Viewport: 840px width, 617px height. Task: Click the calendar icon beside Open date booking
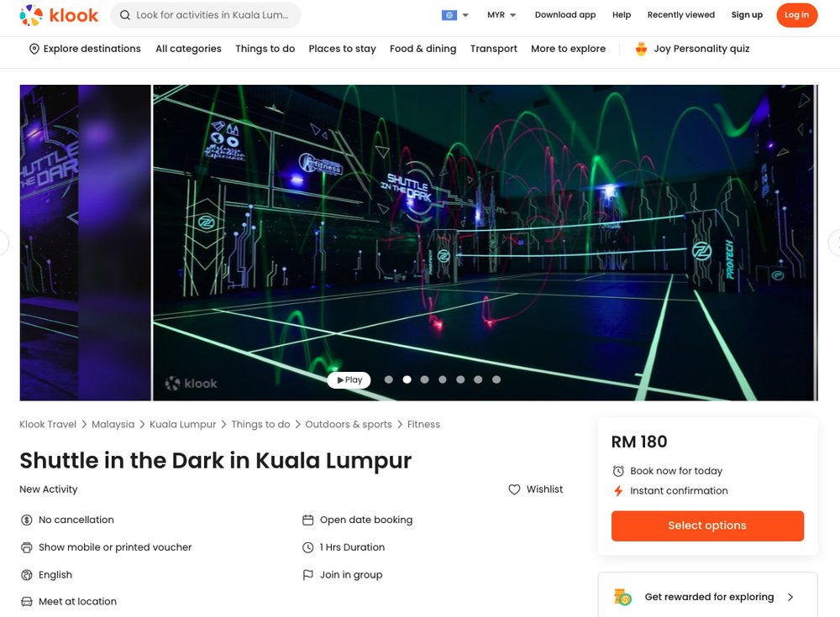tap(307, 520)
